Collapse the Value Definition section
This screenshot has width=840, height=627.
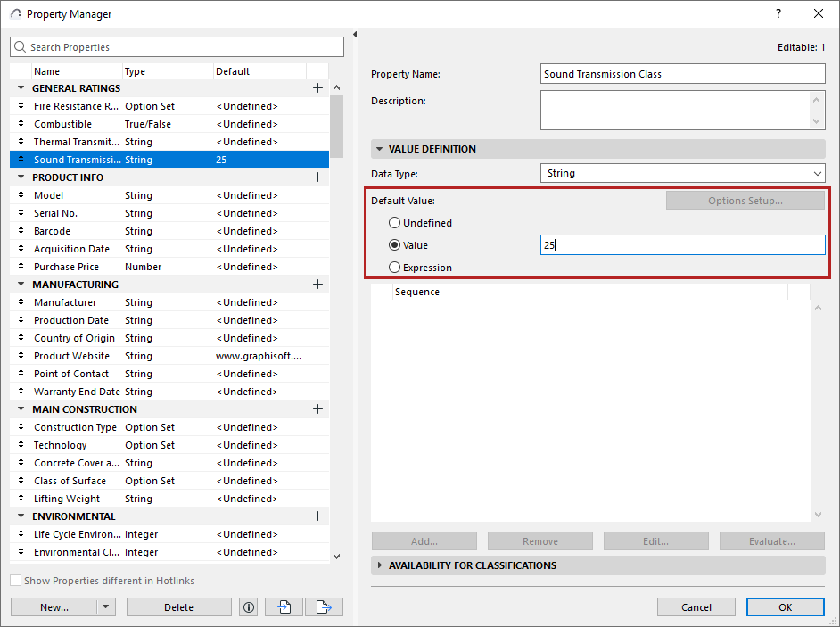[379, 149]
